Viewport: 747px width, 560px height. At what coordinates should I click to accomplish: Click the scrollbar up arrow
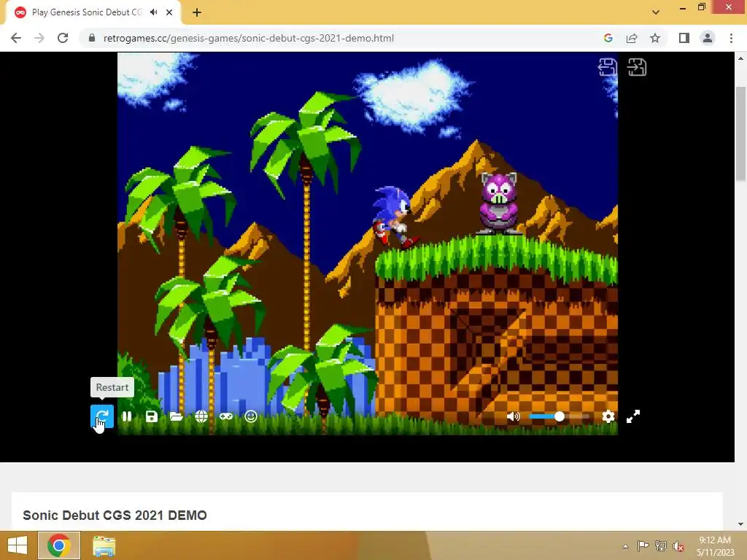click(740, 58)
